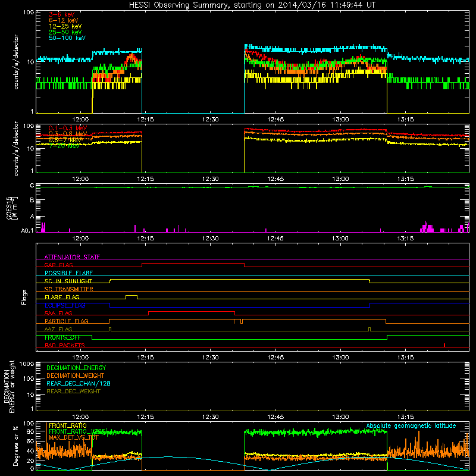Viewport: 476px width, 476px height.
Task: Select the FLARE_FLAG label
Action: [62, 297]
